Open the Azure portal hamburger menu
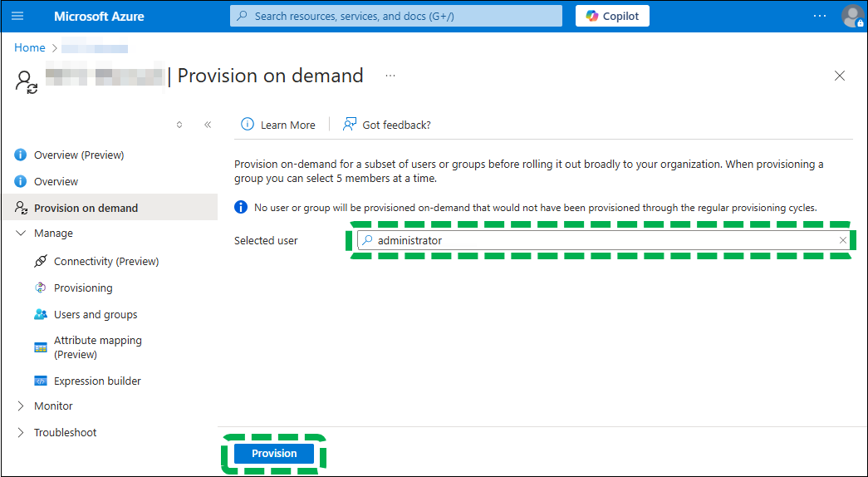 tap(18, 16)
